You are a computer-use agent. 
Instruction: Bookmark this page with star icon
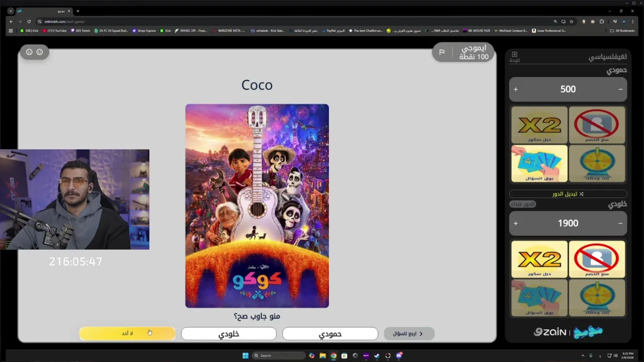(572, 22)
